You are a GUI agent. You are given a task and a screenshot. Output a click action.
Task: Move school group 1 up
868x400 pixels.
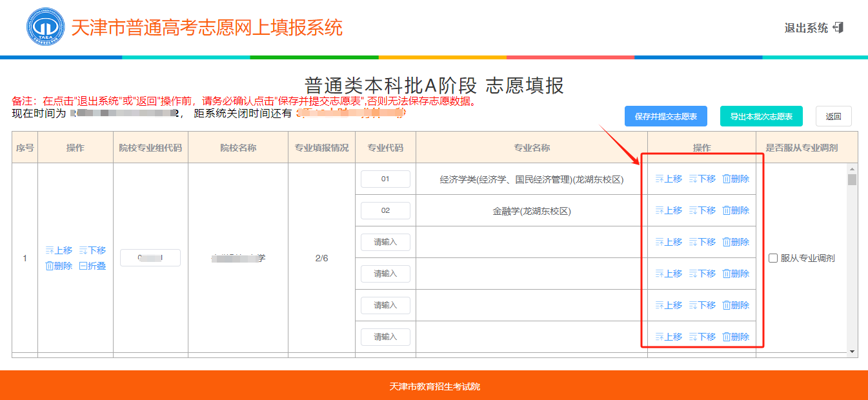[59, 250]
